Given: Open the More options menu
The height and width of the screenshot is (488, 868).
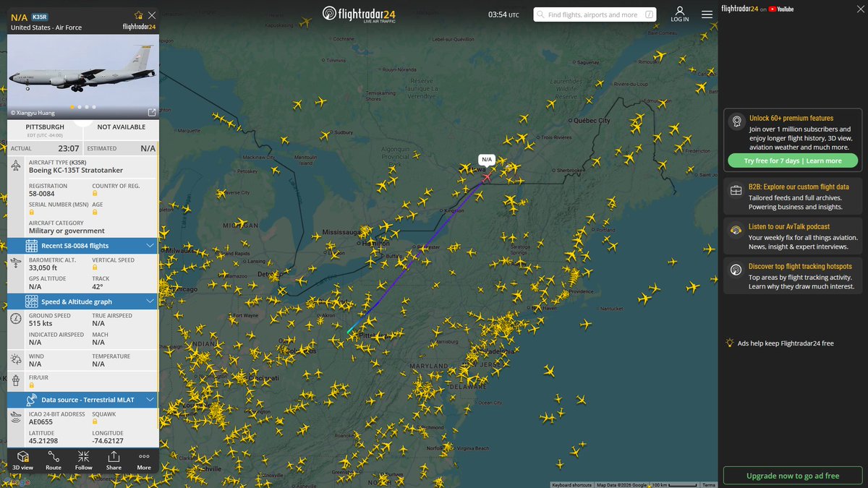Looking at the screenshot, I should click(x=144, y=461).
